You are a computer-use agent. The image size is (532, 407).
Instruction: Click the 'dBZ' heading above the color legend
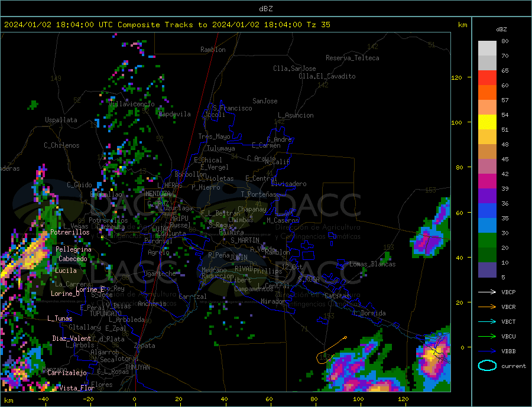[x=501, y=30]
